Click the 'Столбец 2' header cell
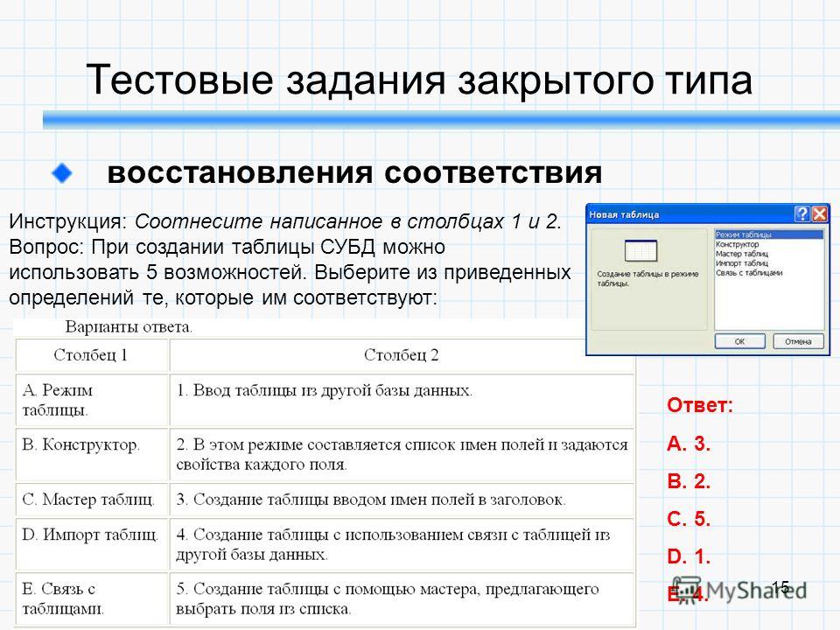Image resolution: width=840 pixels, height=630 pixels. (402, 355)
